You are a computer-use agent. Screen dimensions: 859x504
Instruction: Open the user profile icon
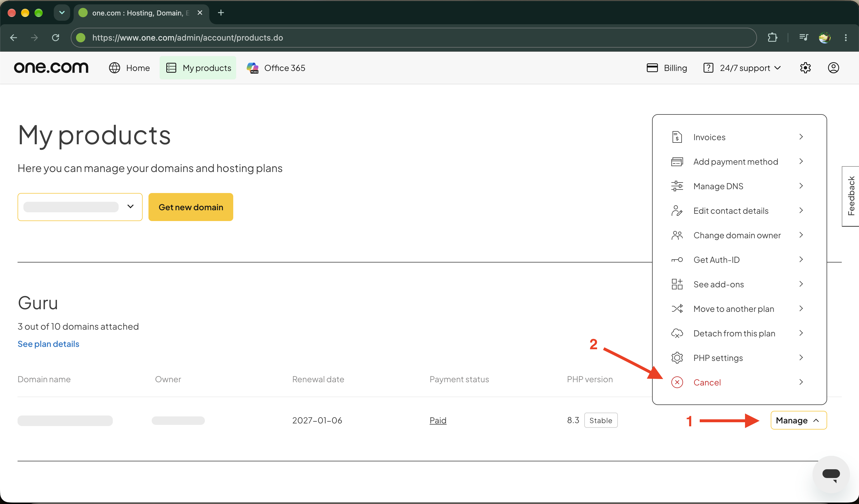(x=834, y=68)
